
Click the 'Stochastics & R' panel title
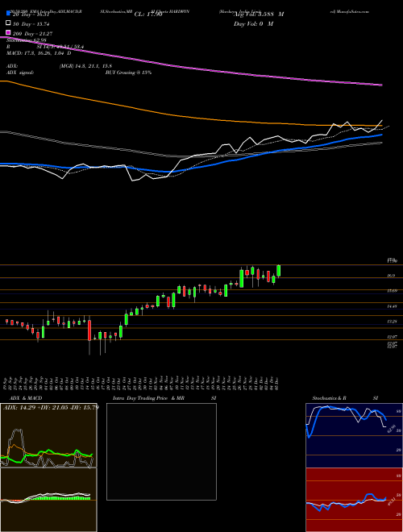point(330,398)
